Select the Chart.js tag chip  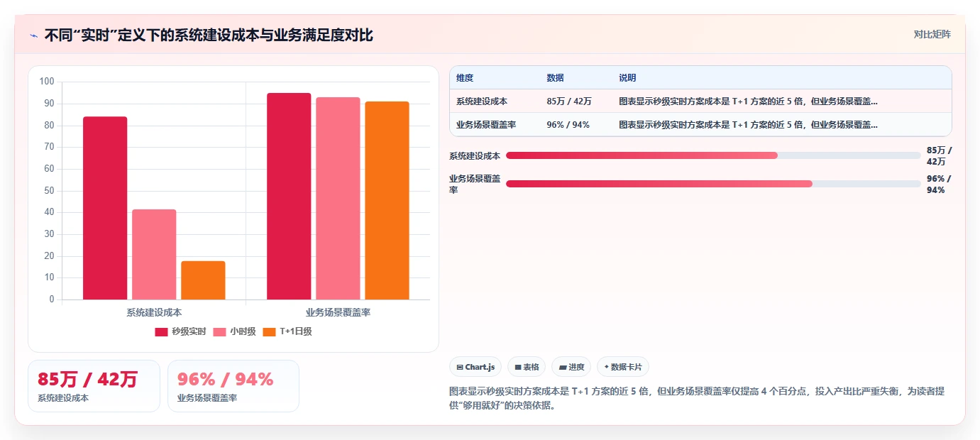[x=475, y=367]
